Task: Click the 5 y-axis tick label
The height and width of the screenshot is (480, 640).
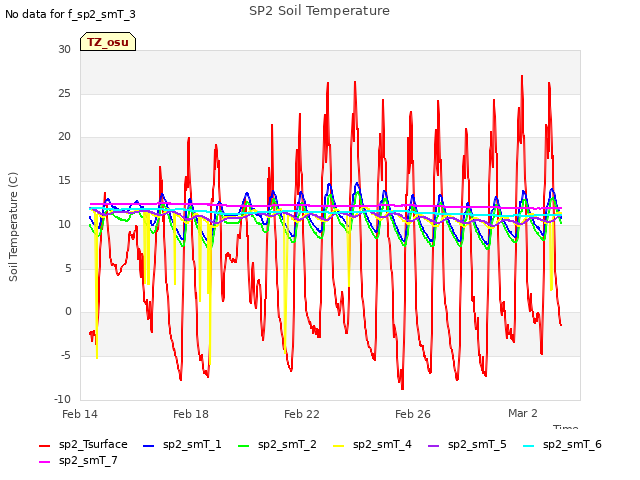Action: [68, 268]
